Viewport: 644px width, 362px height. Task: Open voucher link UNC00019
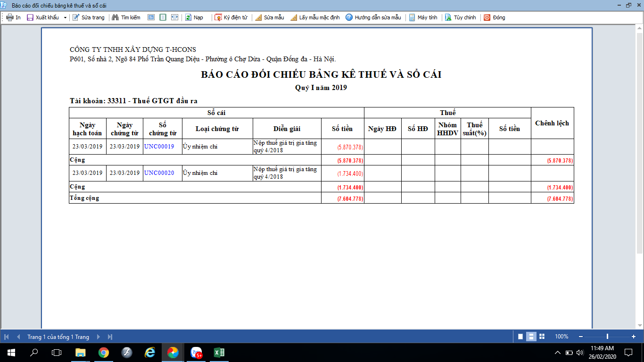click(159, 147)
